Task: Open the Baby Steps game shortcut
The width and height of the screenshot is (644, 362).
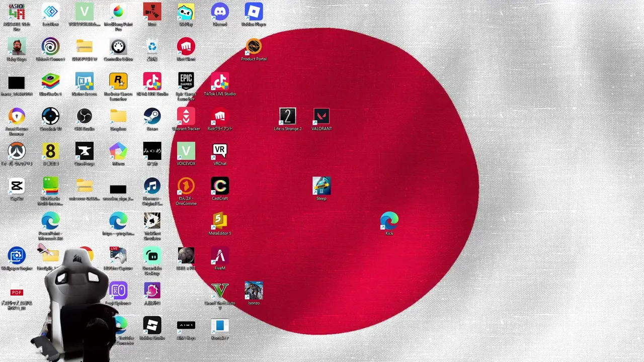Action: 17,47
